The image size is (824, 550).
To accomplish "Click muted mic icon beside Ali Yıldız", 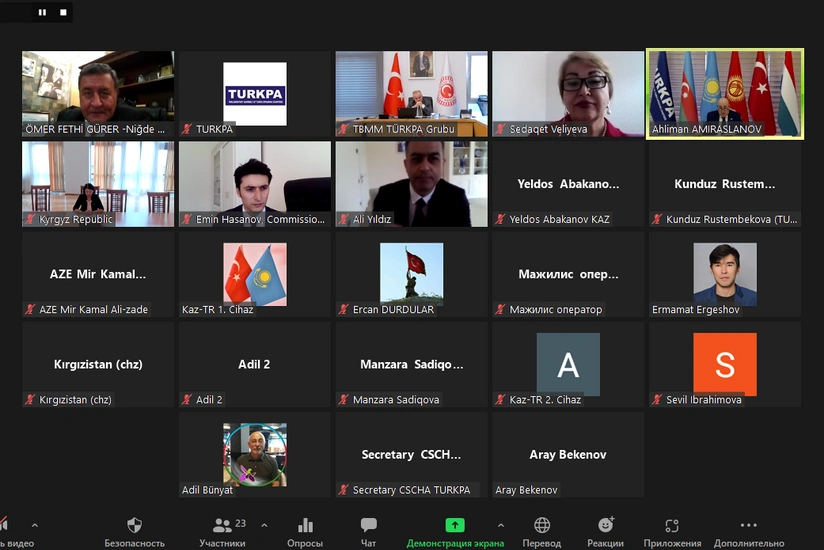I will coord(344,219).
